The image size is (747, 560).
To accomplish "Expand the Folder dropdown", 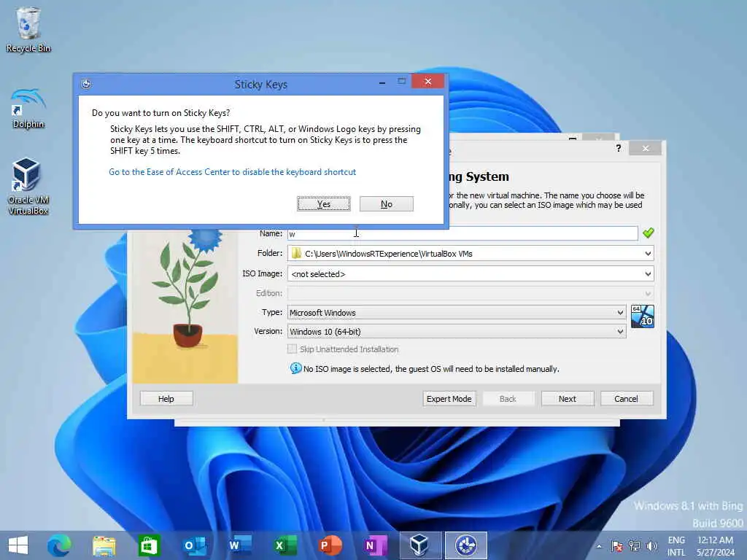I will pyautogui.click(x=648, y=253).
